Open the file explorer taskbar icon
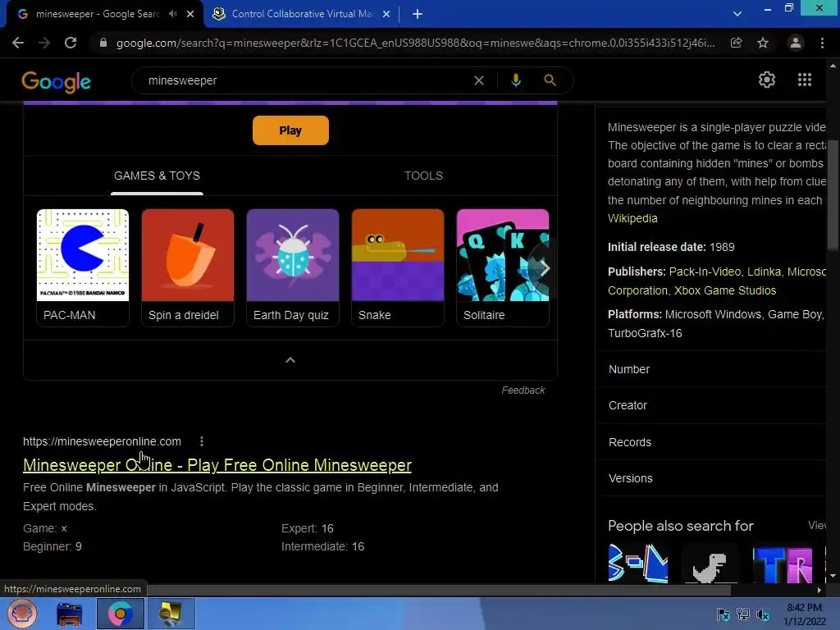 click(x=70, y=614)
